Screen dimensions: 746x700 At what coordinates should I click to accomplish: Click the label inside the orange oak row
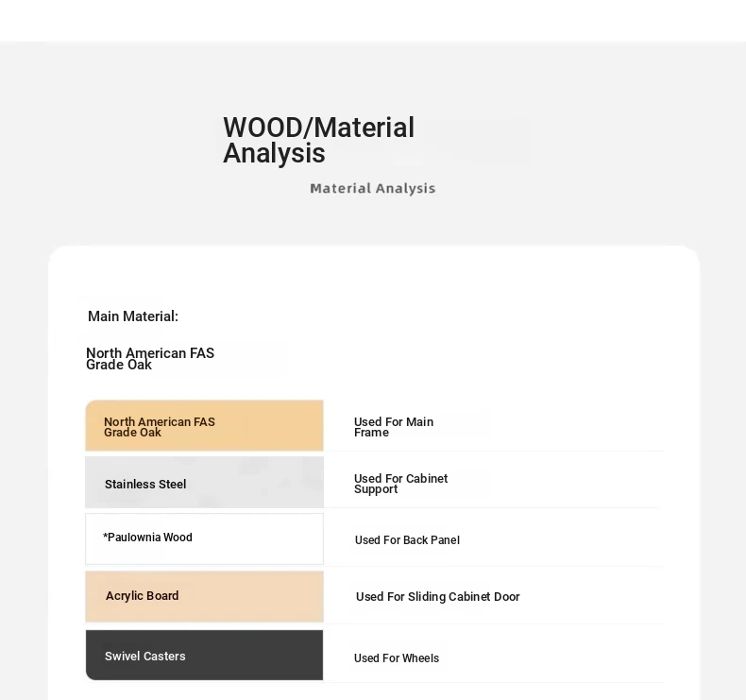click(160, 427)
